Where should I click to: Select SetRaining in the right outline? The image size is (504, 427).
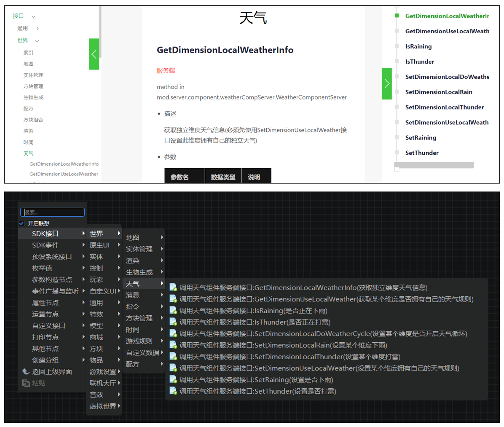tap(421, 137)
